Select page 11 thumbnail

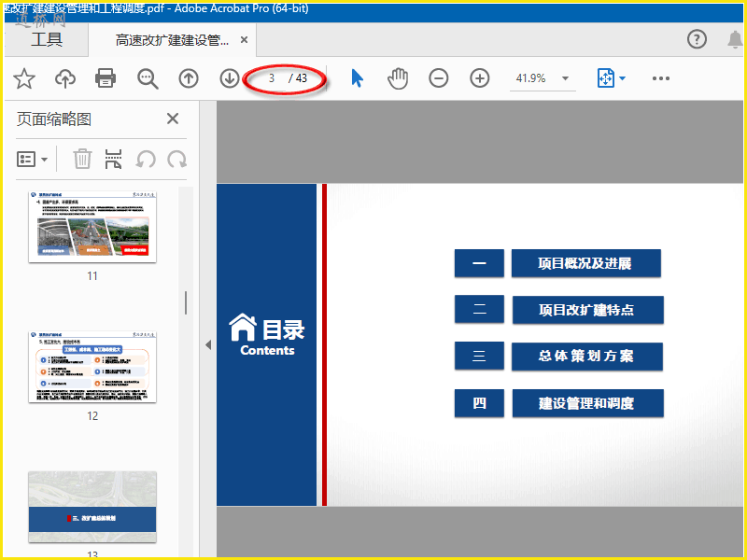92,227
